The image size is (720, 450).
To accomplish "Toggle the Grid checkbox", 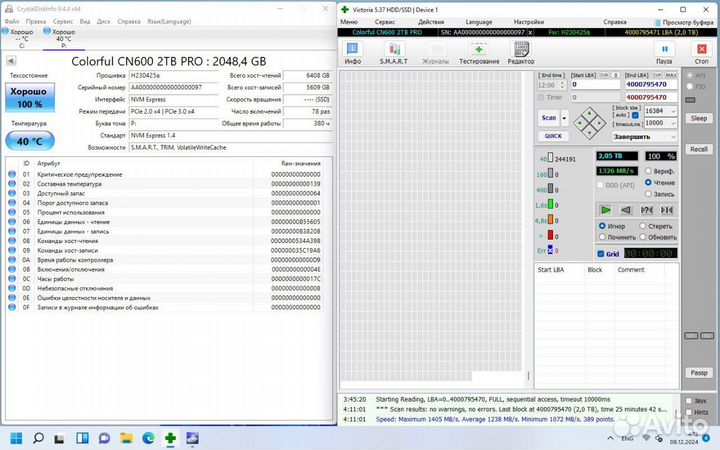I will pyautogui.click(x=602, y=254).
